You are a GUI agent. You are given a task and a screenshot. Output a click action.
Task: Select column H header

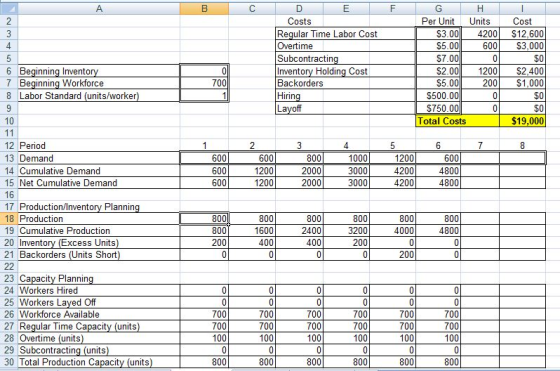coord(480,8)
